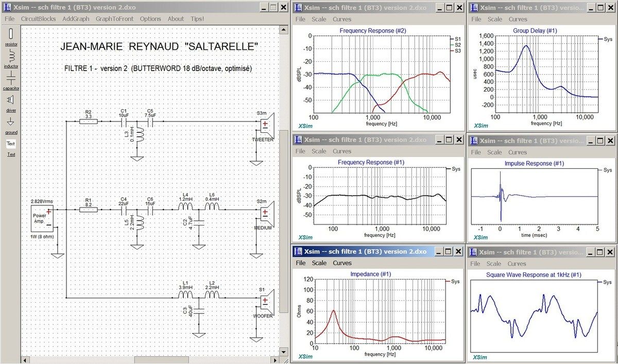This screenshot has height=364, width=618.
Task: Click the "ground" label in the palette
Action: click(11, 132)
